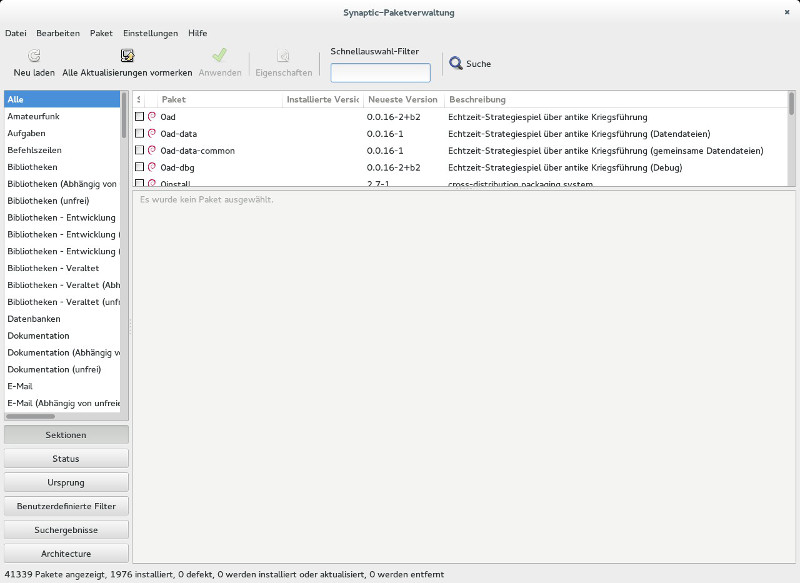Open the Bearbeiten menu
This screenshot has width=800, height=583.
point(58,33)
